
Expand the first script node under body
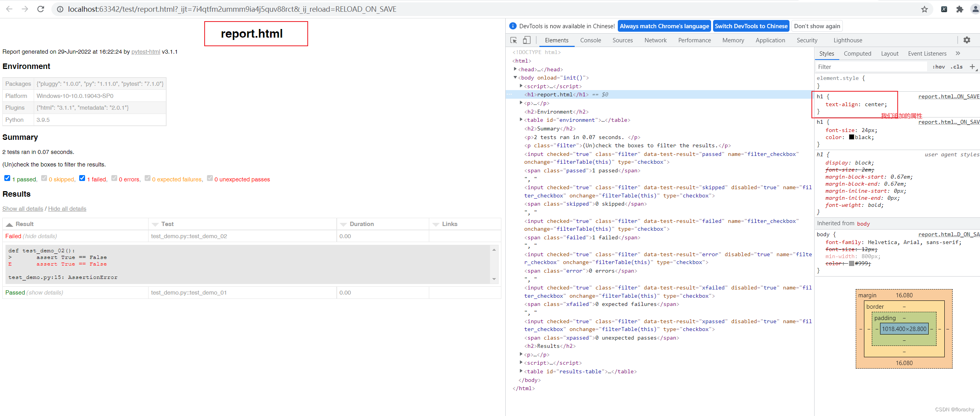coord(521,86)
